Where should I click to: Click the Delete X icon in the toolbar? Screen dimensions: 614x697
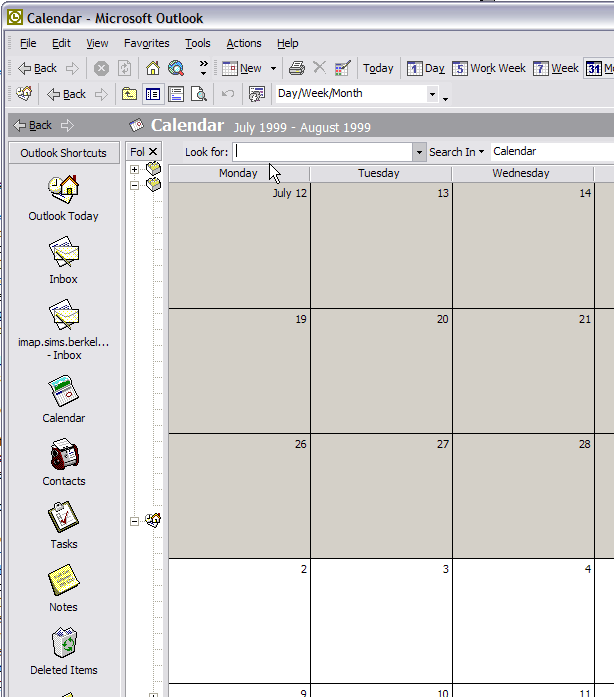pos(319,68)
